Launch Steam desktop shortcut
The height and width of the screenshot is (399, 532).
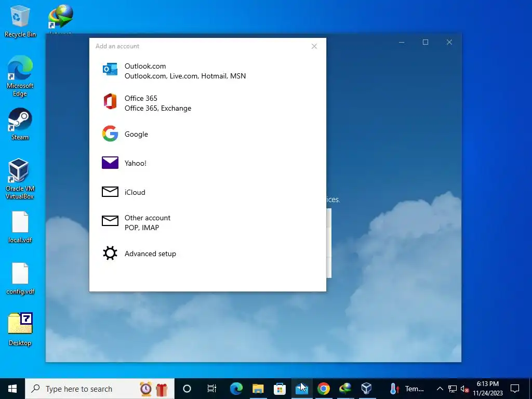pyautogui.click(x=20, y=124)
